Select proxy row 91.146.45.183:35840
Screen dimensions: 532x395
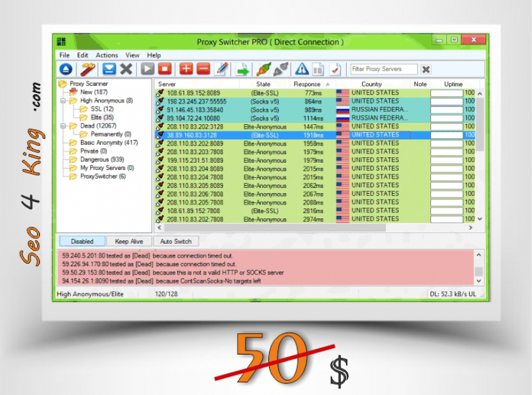click(315, 110)
